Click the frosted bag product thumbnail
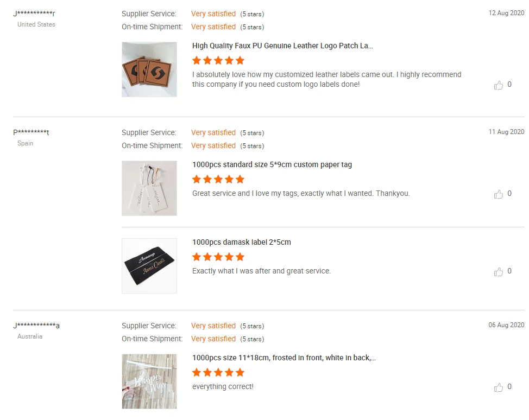Image resolution: width=529 pixels, height=420 pixels. 149,381
